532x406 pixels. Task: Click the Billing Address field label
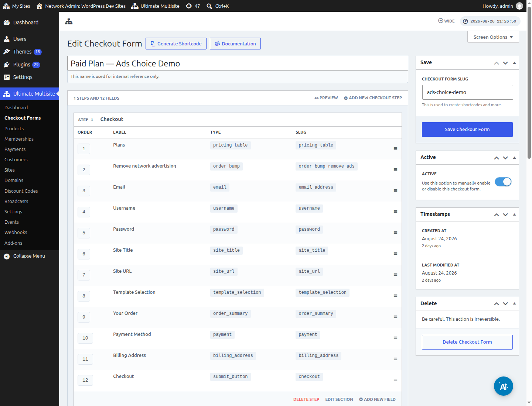tap(129, 355)
